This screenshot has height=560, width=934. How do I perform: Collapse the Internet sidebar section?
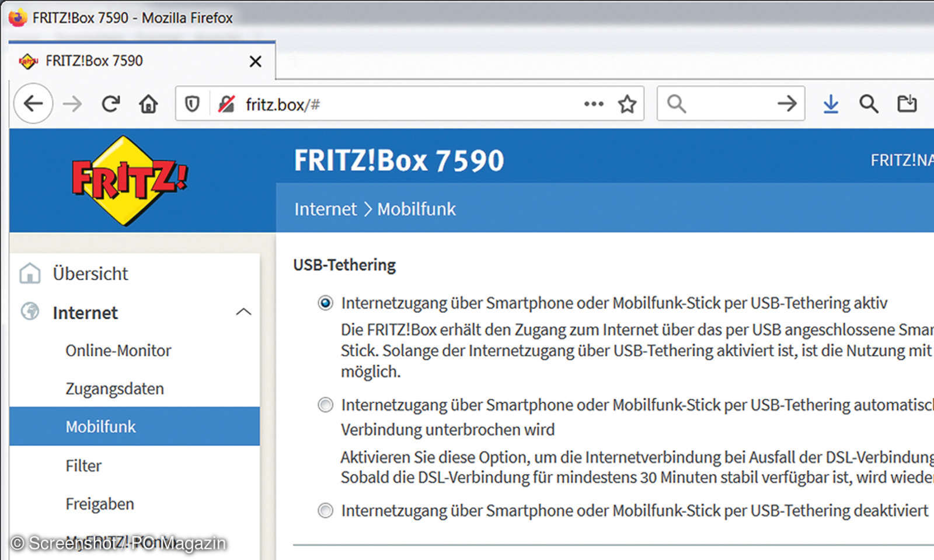245,312
